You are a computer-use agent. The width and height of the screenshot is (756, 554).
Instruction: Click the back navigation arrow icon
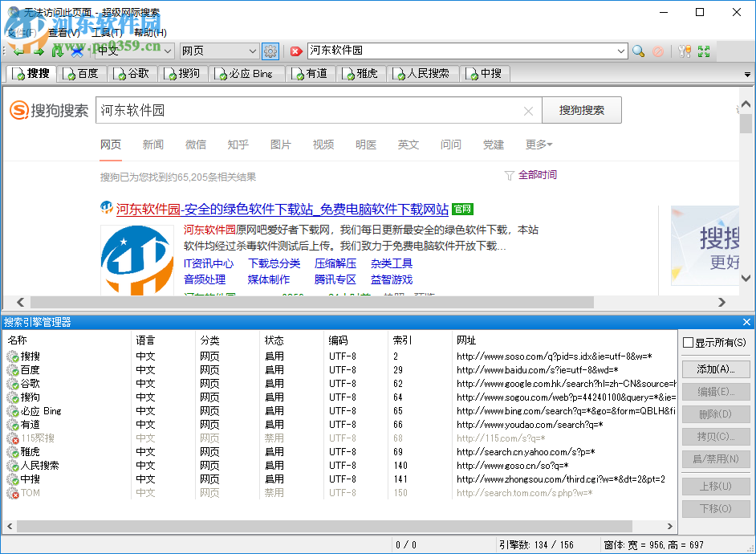click(18, 50)
